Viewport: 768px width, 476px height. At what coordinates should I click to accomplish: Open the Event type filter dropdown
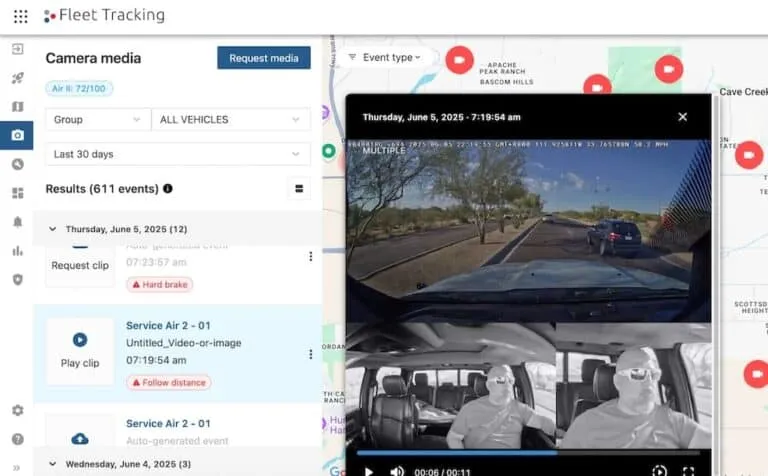385,57
